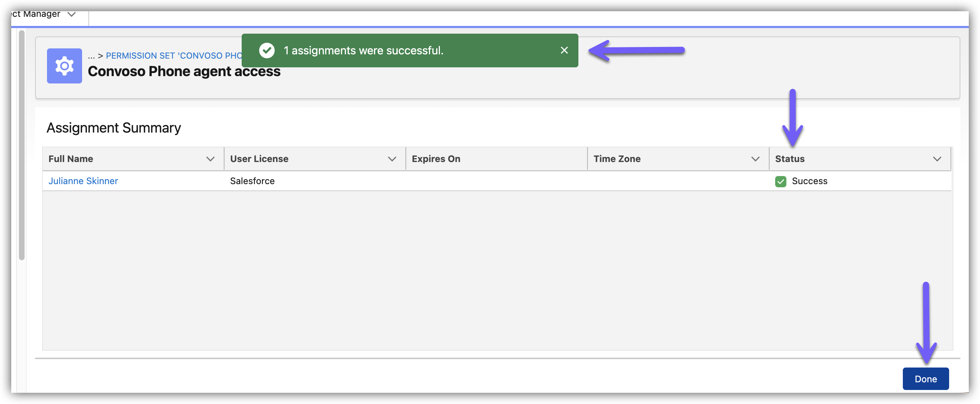Image resolution: width=980 pixels, height=404 pixels.
Task: Open the Object Manager tab dropdown chevron
Action: 72,14
